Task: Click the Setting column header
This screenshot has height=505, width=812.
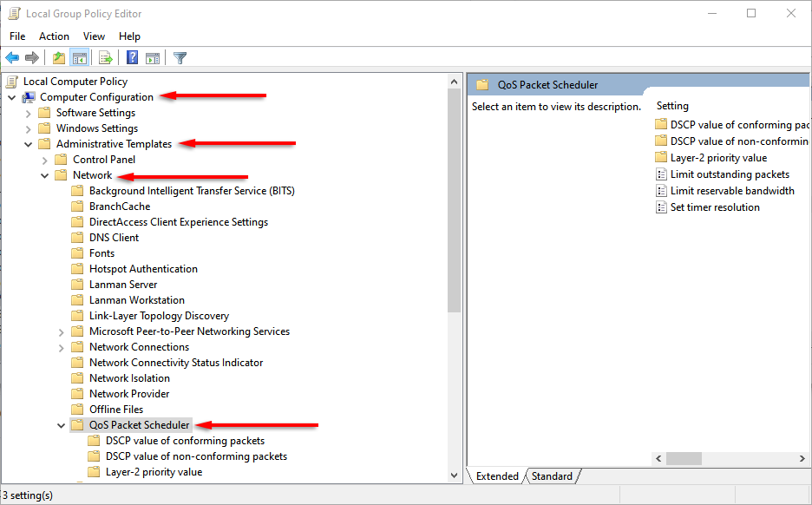Action: (672, 106)
